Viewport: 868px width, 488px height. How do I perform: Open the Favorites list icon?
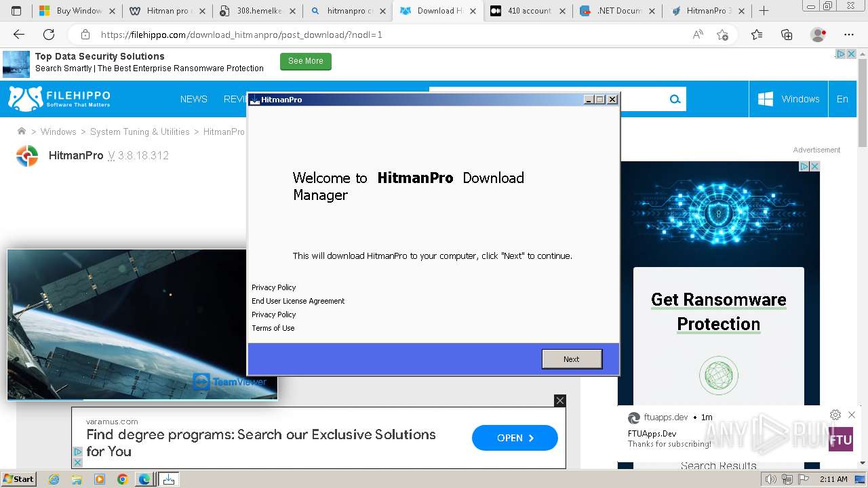pyautogui.click(x=757, y=35)
